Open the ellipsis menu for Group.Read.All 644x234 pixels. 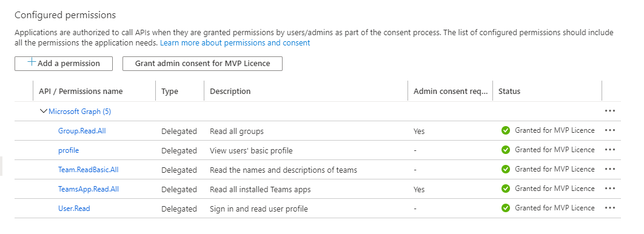(610, 130)
